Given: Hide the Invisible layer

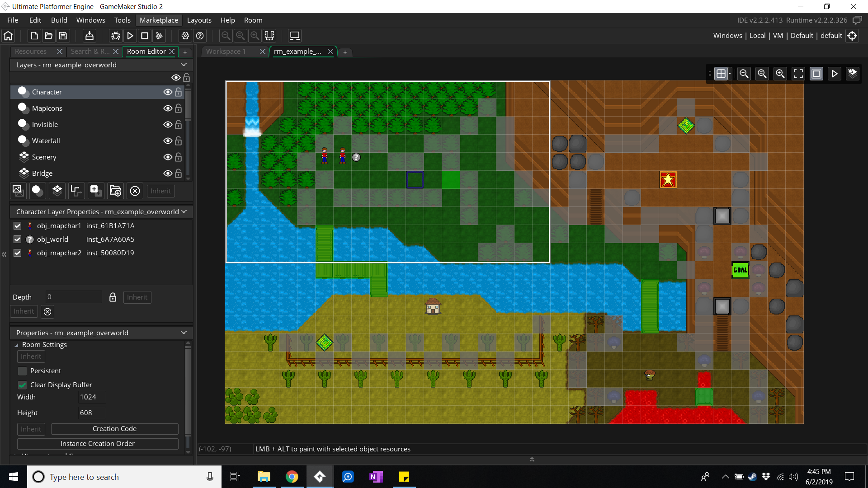Looking at the screenshot, I should 168,125.
